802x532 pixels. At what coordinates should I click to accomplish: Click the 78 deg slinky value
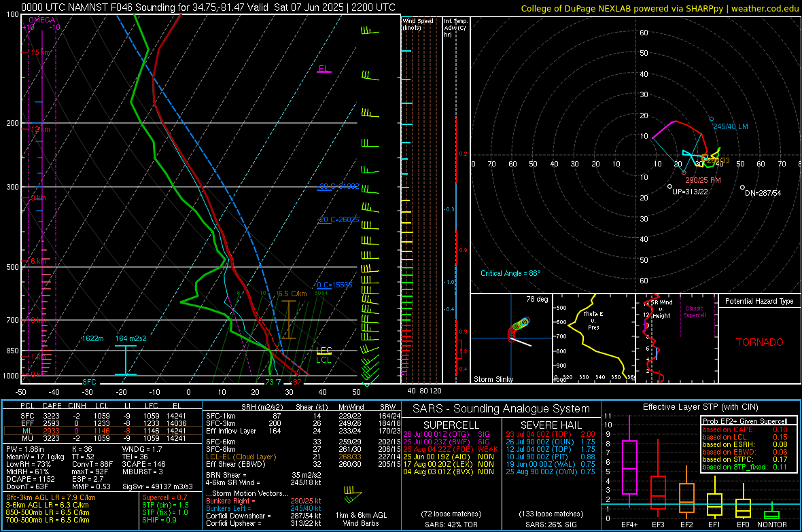tap(537, 299)
